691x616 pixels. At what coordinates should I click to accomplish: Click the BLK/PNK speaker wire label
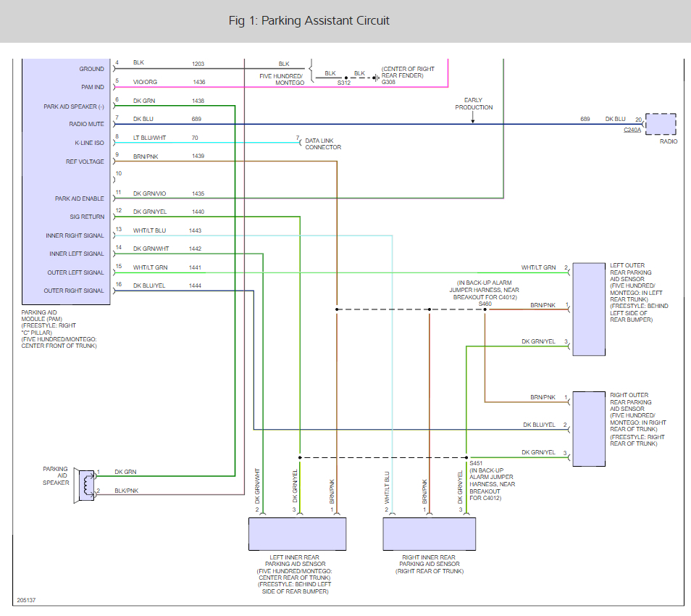[127, 491]
